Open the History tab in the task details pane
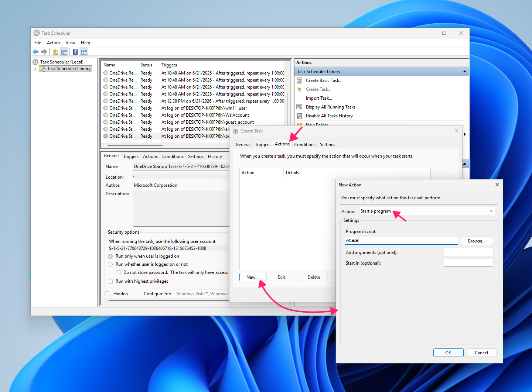 point(215,157)
